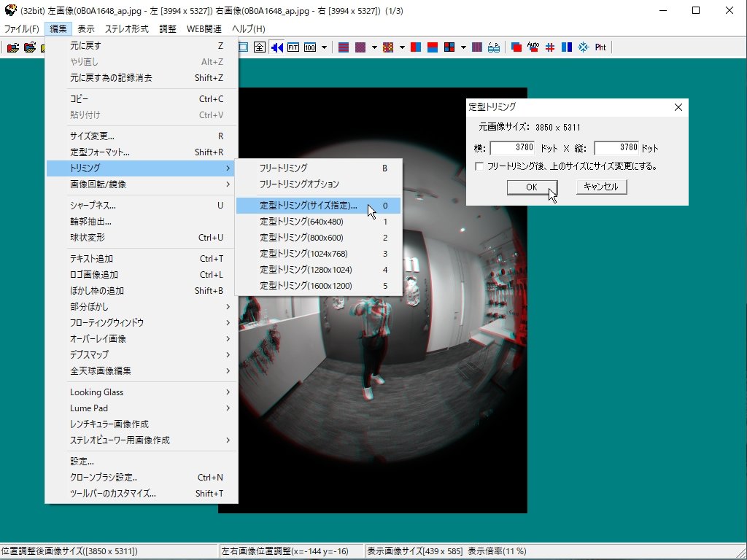The width and height of the screenshot is (747, 560).
Task: Open dropdown after checkerboard anaglyph icon
Action: pos(402,47)
